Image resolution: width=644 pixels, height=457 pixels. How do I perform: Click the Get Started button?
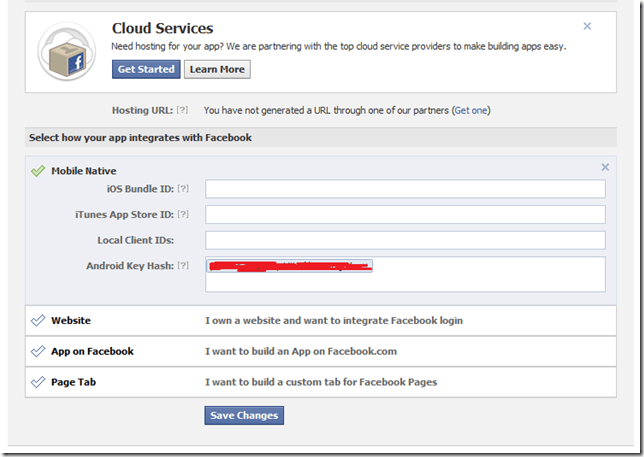pyautogui.click(x=146, y=69)
